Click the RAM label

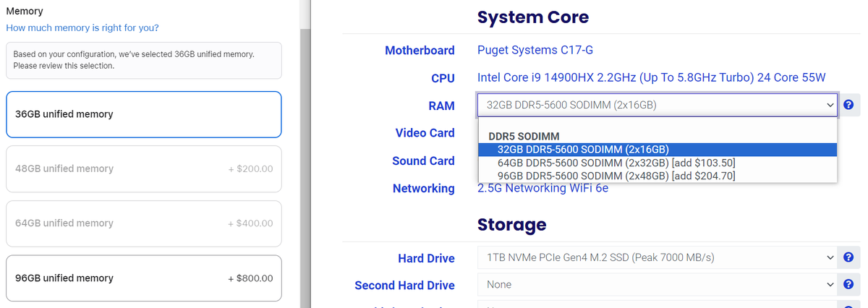click(441, 106)
